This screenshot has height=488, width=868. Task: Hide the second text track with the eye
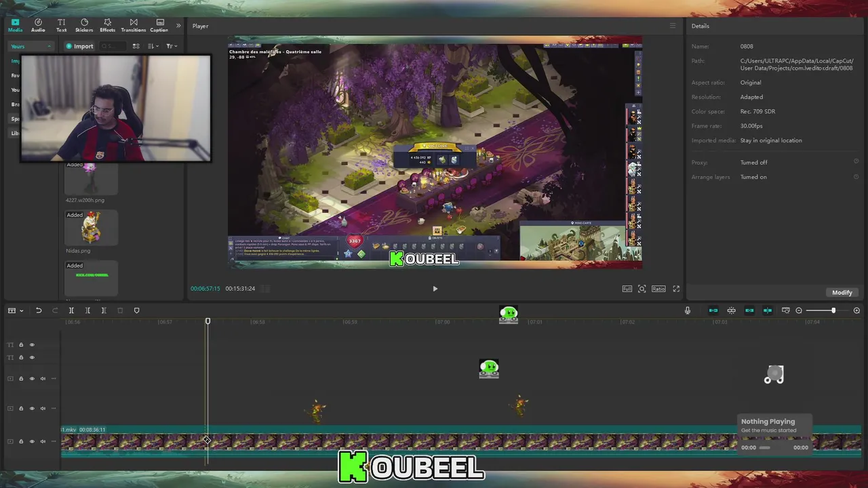pyautogui.click(x=31, y=357)
